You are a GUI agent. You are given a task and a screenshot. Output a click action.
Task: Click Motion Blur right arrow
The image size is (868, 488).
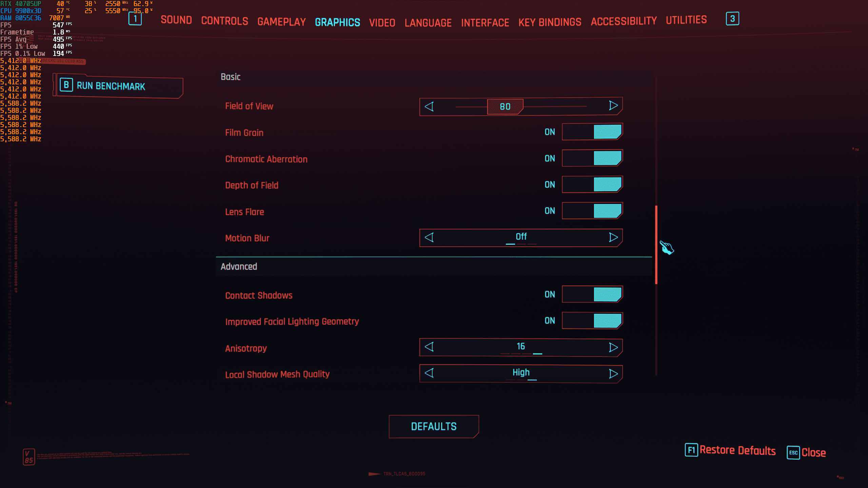click(613, 238)
